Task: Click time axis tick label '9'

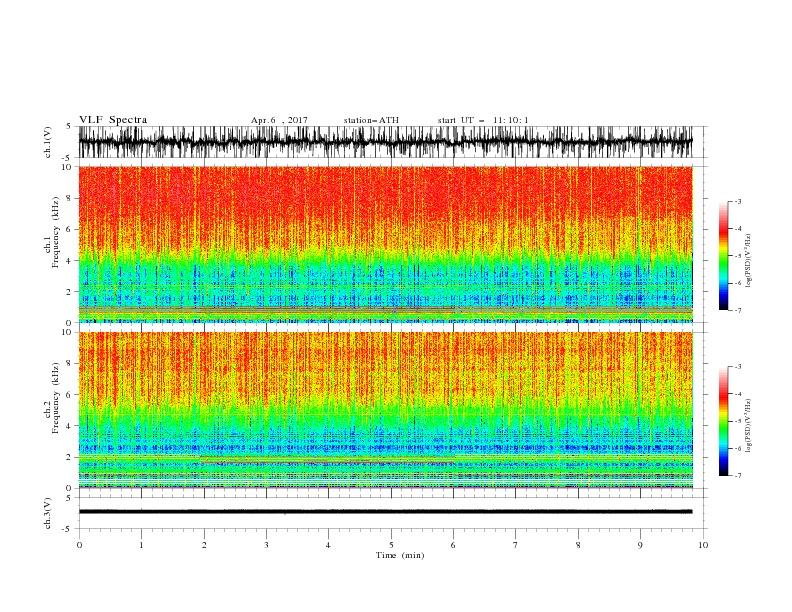Action: [640, 545]
